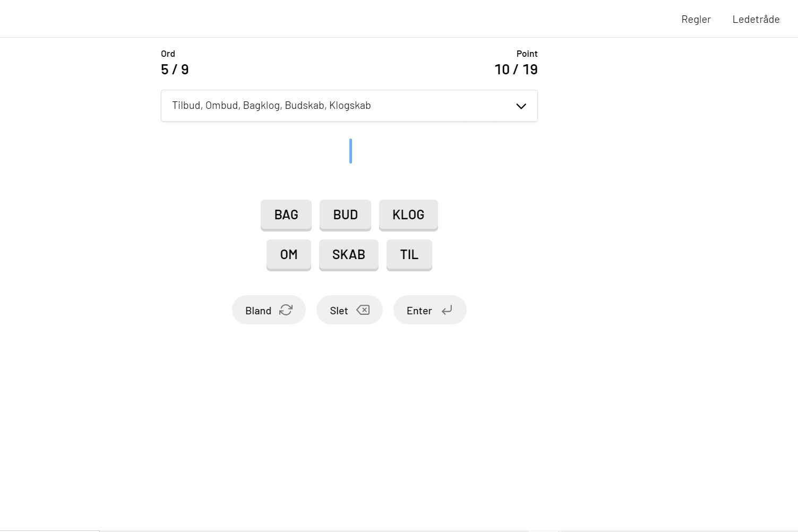Tap the SKAB word tile
The width and height of the screenshot is (798, 532).
(349, 255)
